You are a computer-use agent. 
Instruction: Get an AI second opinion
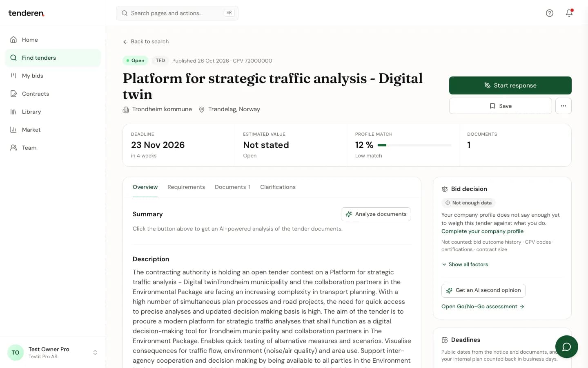click(483, 290)
